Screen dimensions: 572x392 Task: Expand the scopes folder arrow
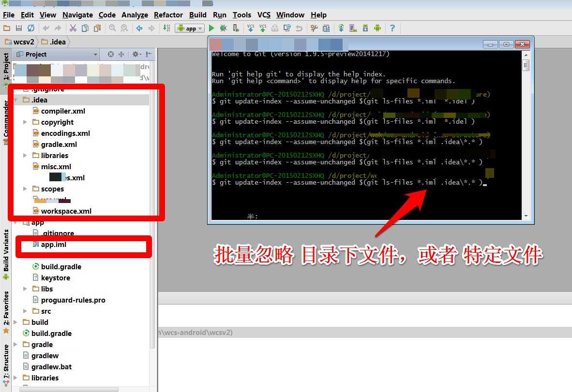(x=25, y=189)
